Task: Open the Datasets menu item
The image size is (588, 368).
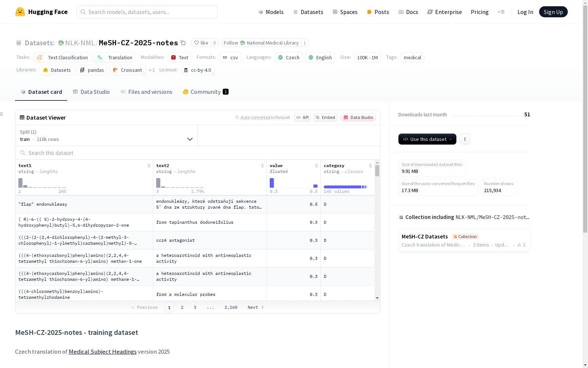Action: click(308, 12)
